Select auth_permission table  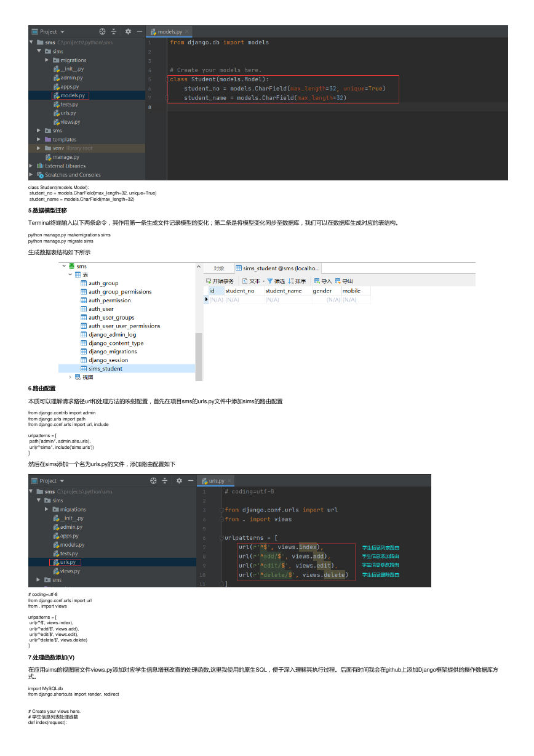click(x=106, y=300)
